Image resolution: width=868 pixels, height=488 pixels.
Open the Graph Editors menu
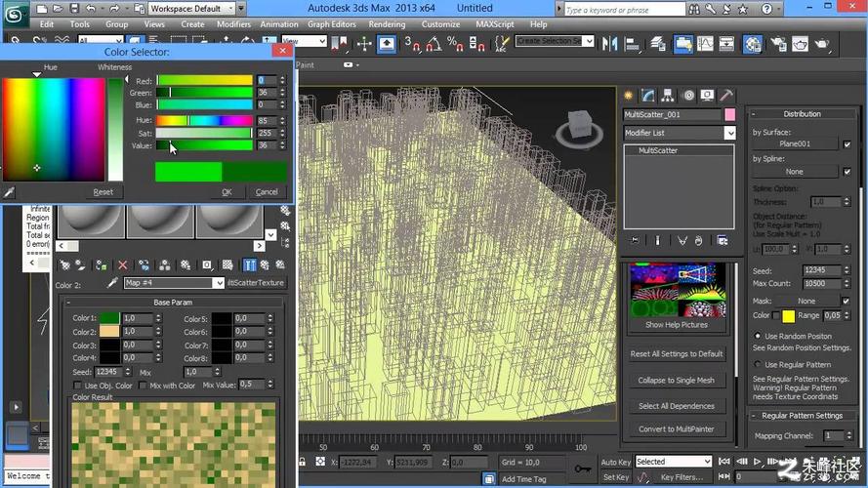click(x=331, y=24)
